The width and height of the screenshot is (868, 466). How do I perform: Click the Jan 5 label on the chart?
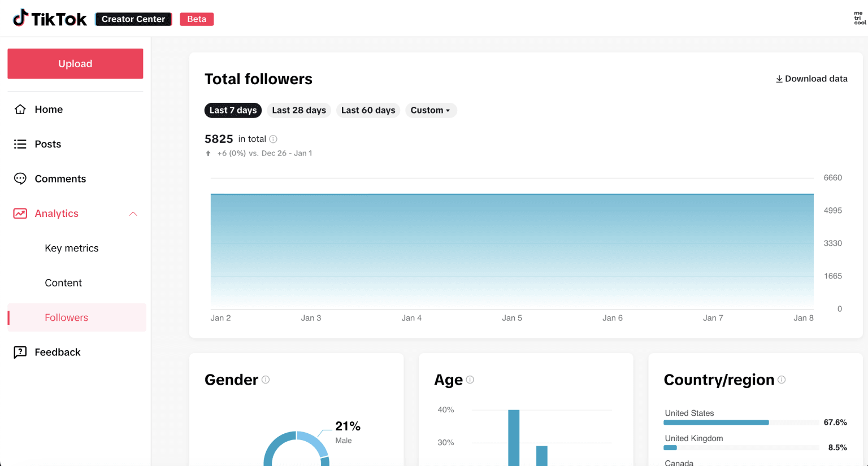click(x=512, y=317)
